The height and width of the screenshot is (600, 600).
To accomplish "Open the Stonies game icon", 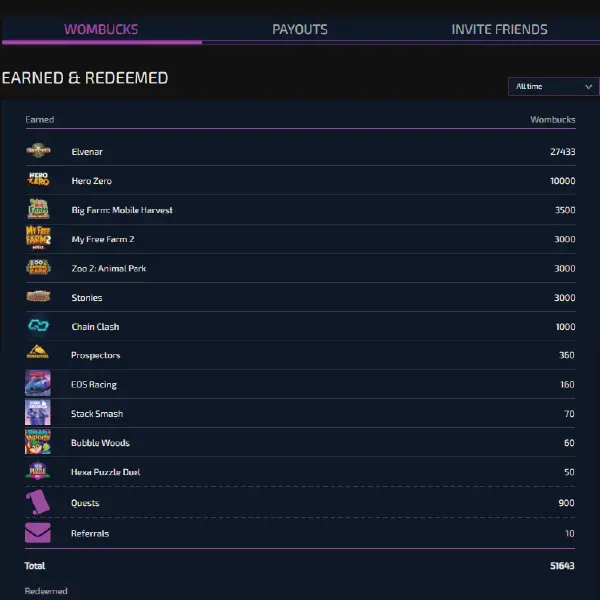I will [38, 296].
